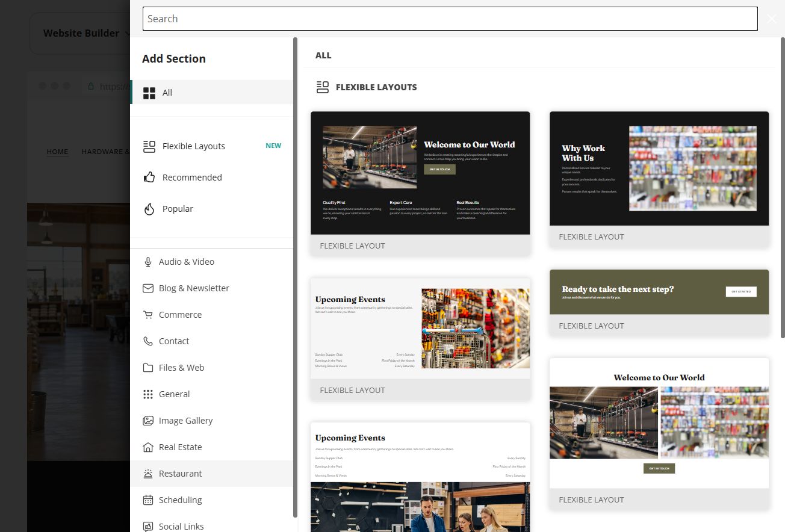Viewport: 785px width, 532px height.
Task: Click the General dots grid icon
Action: coord(148,394)
